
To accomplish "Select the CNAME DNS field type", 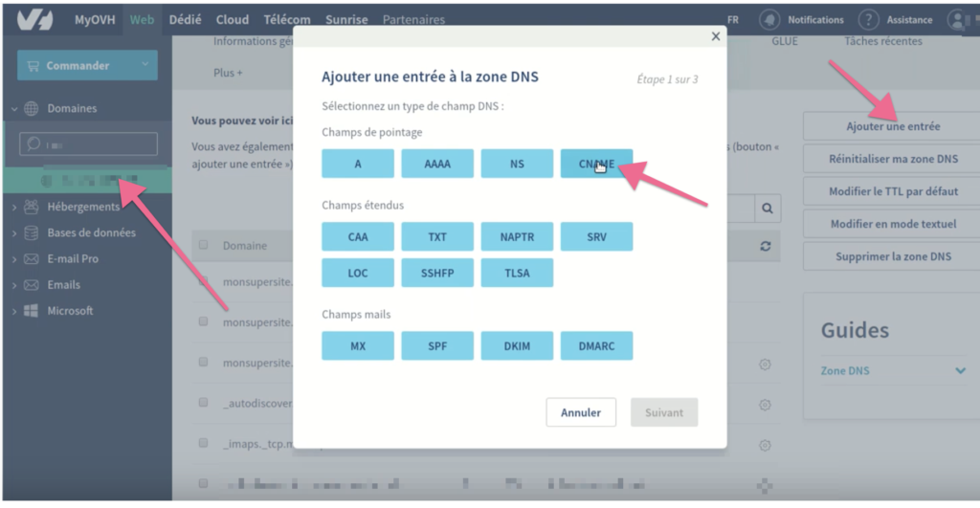I will click(x=596, y=164).
